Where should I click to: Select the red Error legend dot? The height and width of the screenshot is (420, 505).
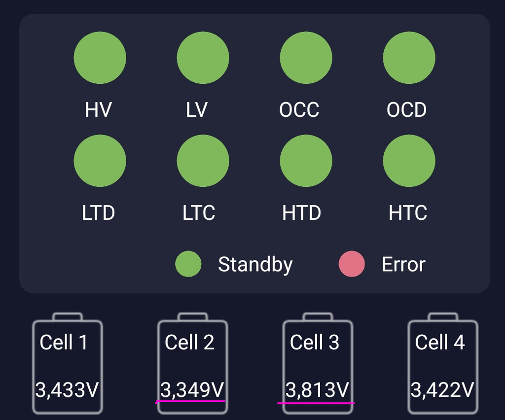[352, 264]
